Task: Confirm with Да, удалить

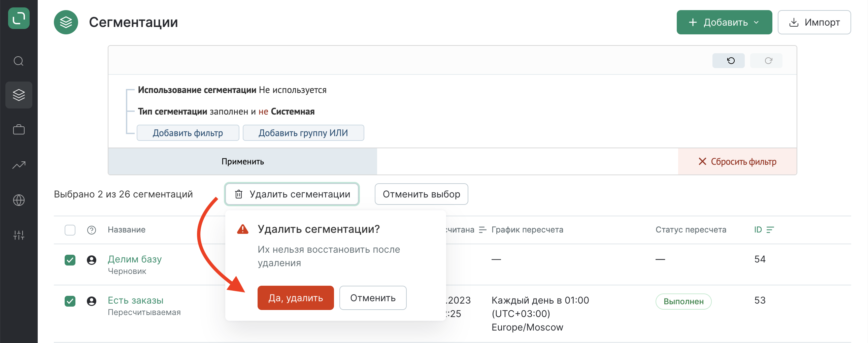Action: pyautogui.click(x=296, y=298)
